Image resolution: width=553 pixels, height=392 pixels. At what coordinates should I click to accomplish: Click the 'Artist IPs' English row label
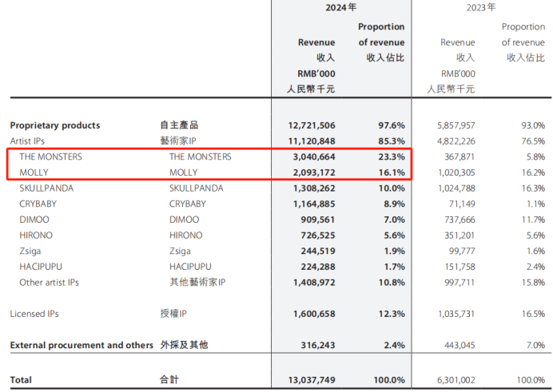click(x=27, y=141)
